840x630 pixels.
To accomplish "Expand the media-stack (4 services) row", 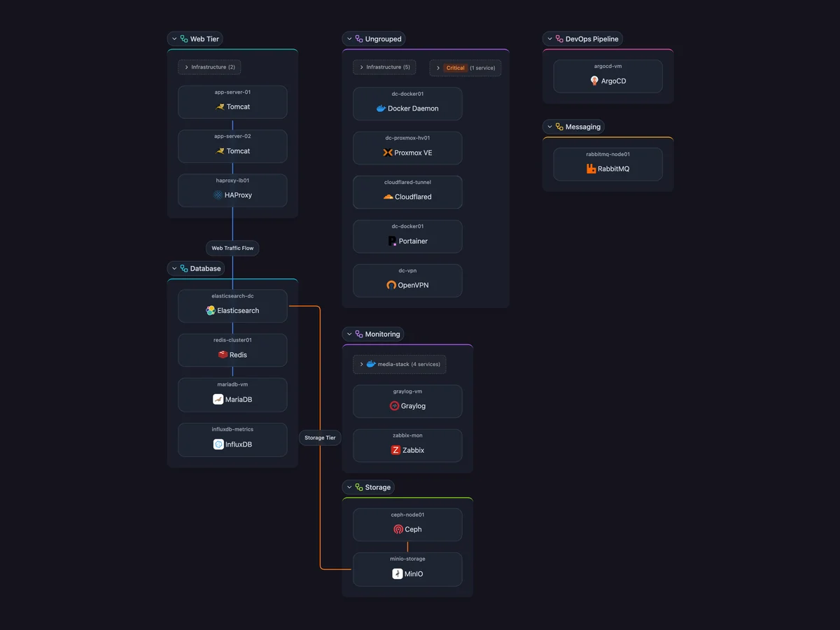I will coord(400,364).
